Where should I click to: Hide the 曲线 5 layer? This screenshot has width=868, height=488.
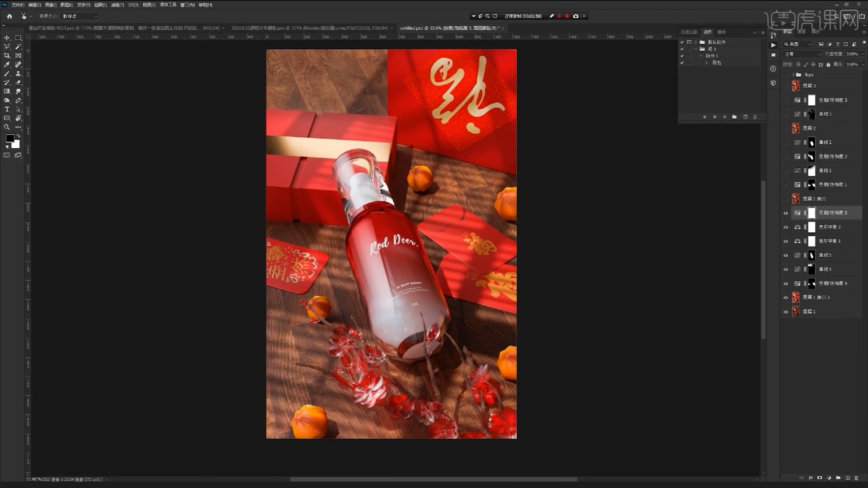786,255
